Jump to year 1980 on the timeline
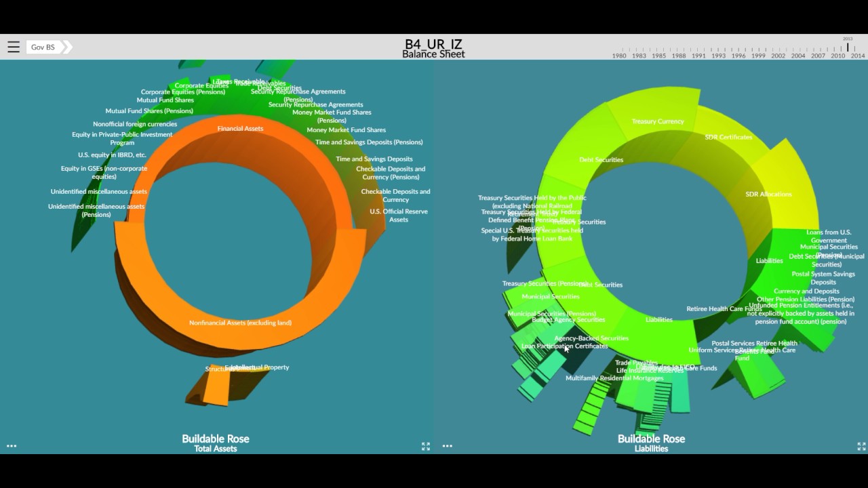Image resolution: width=868 pixels, height=488 pixels. pos(619,56)
